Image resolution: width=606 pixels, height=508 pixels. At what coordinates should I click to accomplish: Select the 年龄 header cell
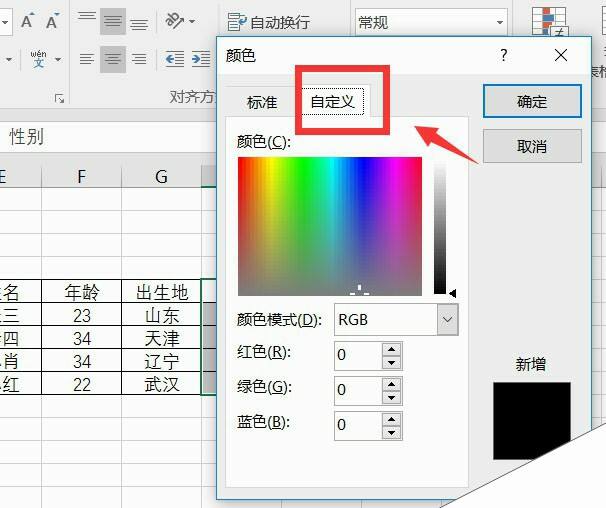pos(82,292)
